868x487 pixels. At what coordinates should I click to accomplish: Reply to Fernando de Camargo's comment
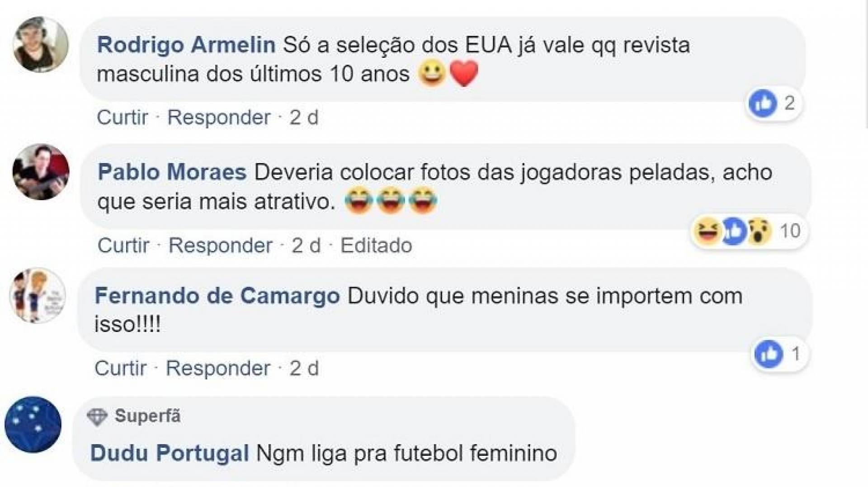click(218, 368)
